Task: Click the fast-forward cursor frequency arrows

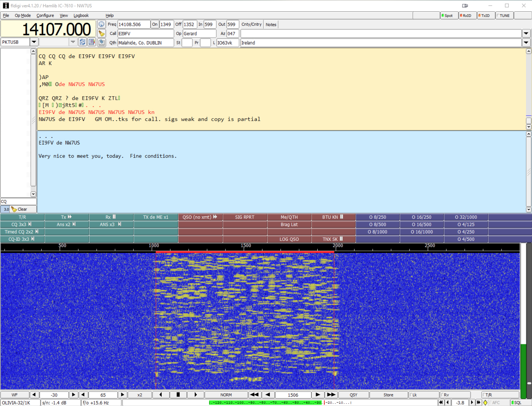Action: coord(331,395)
